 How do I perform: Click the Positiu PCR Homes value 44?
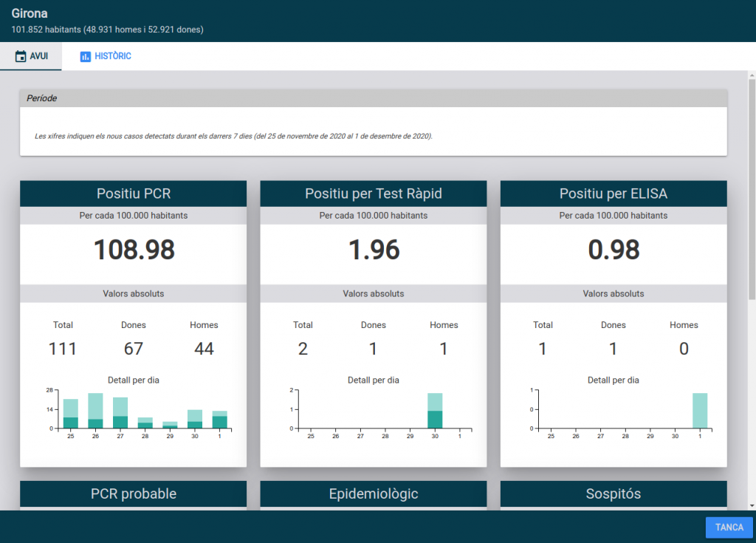[x=204, y=349]
